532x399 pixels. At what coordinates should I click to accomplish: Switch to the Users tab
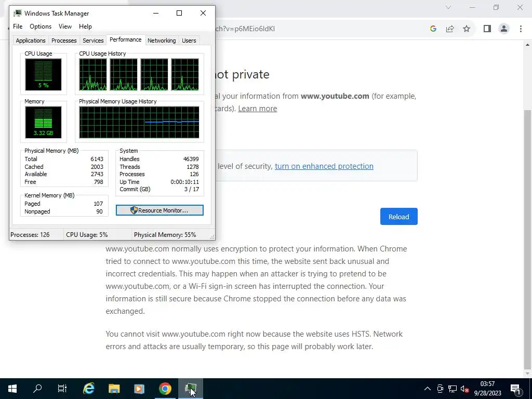pos(189,41)
